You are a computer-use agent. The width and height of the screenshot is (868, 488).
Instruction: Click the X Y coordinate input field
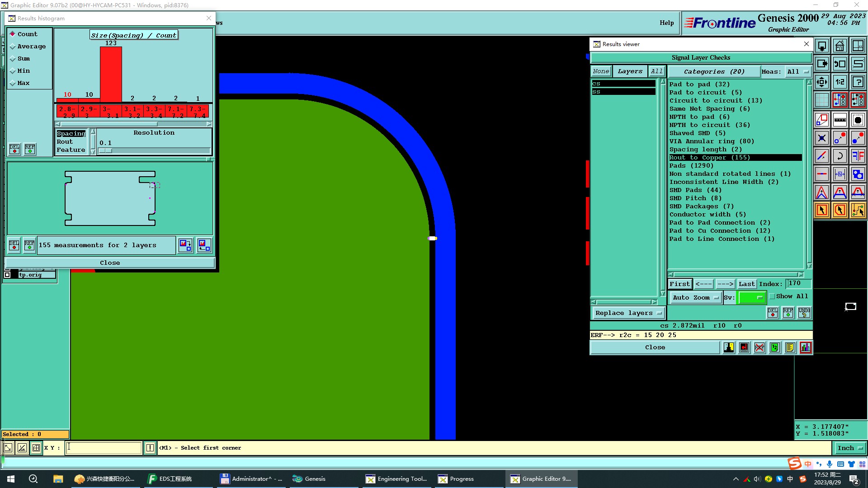tap(104, 448)
